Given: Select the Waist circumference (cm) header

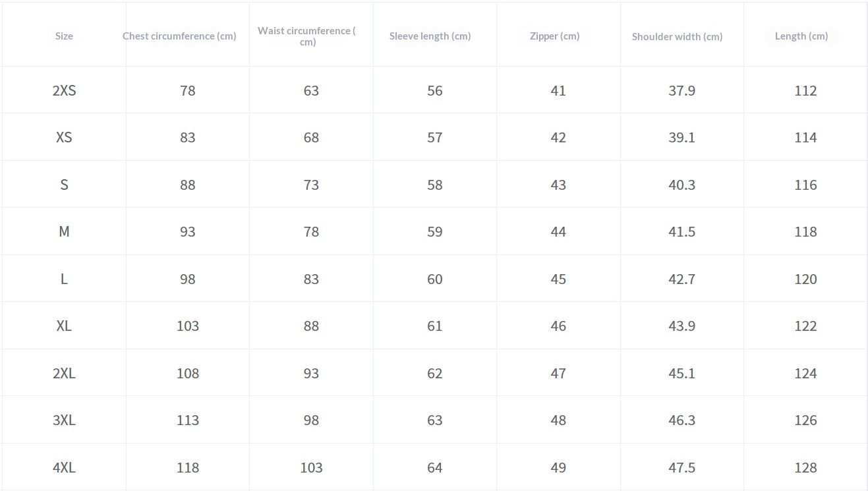Looking at the screenshot, I should point(307,36).
